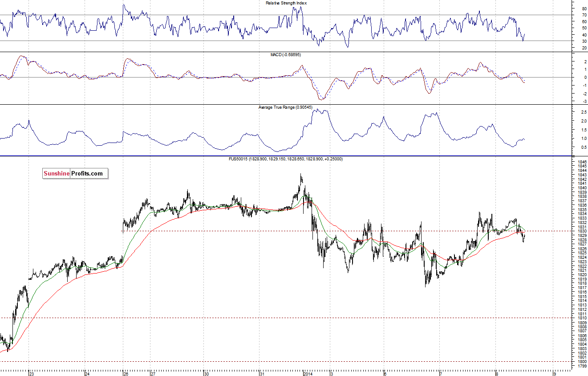Click the 2.5 value on ATR scale
This screenshot has width=588, height=376.
[x=583, y=112]
